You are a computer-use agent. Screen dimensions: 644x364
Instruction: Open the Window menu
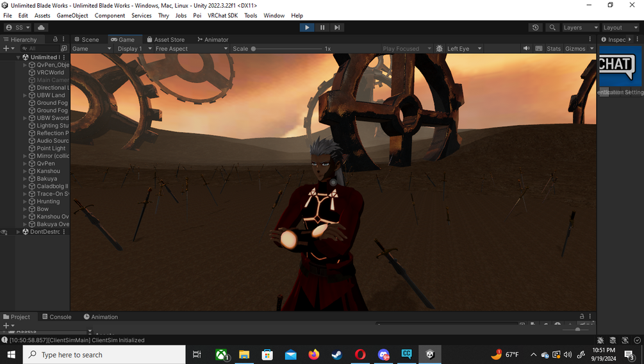(274, 15)
